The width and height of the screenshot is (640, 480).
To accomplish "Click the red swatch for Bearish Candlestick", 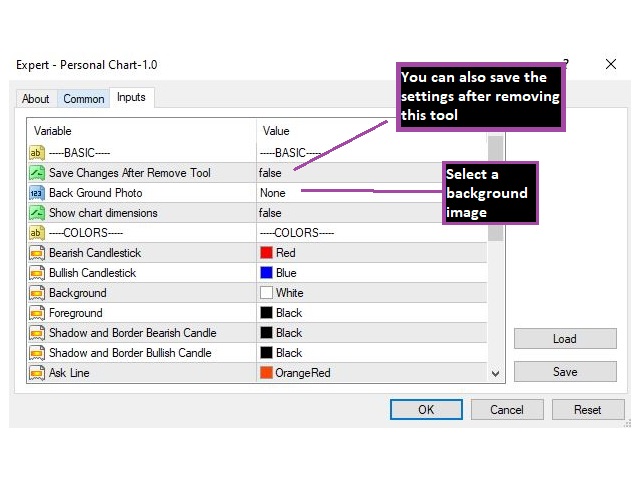I will 267,253.
